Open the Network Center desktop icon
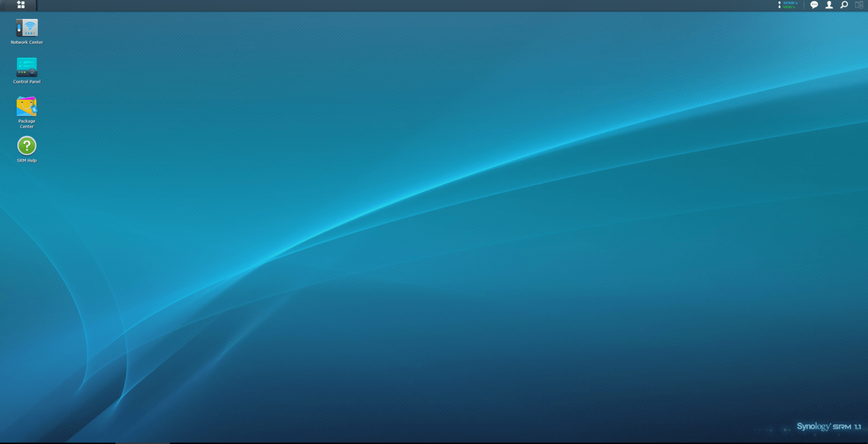The height and width of the screenshot is (444, 868). pyautogui.click(x=27, y=28)
